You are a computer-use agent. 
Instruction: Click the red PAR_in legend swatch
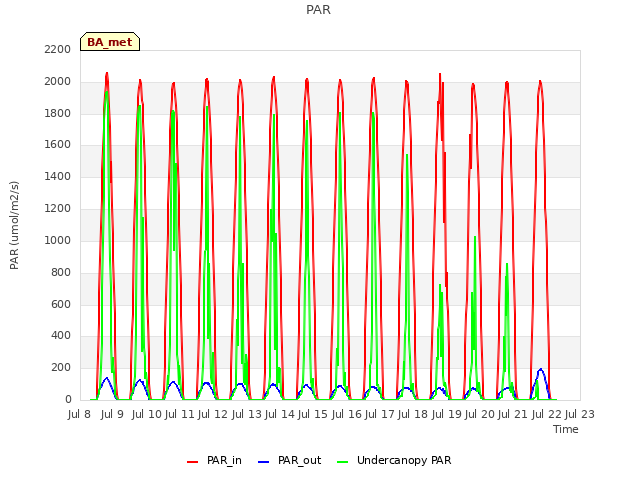pyautogui.click(x=192, y=462)
